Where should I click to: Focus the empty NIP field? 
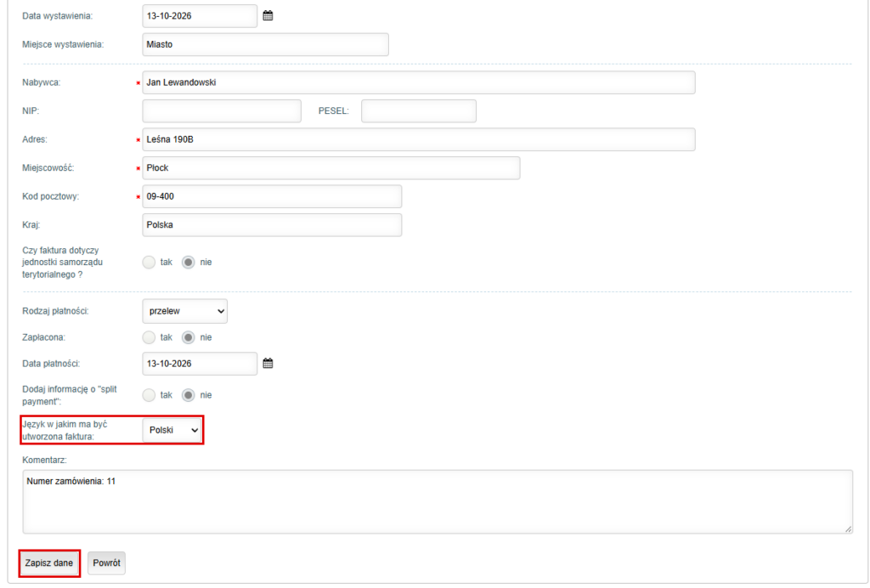(222, 111)
